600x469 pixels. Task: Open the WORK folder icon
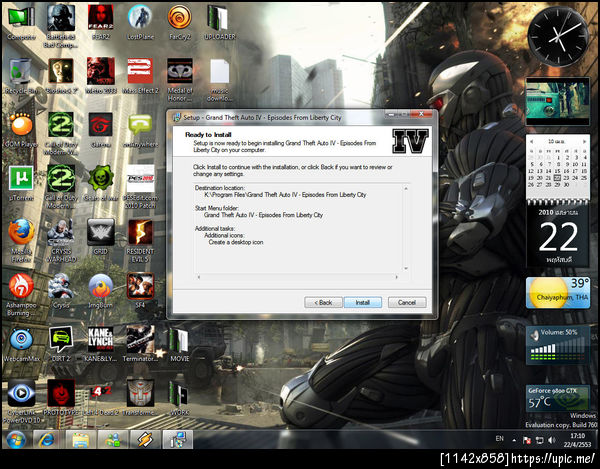click(x=179, y=398)
